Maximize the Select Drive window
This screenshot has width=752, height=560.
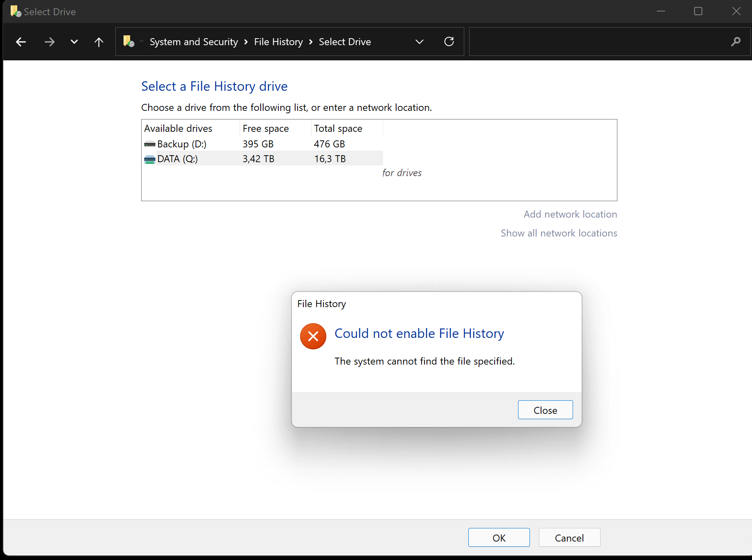[x=698, y=11]
